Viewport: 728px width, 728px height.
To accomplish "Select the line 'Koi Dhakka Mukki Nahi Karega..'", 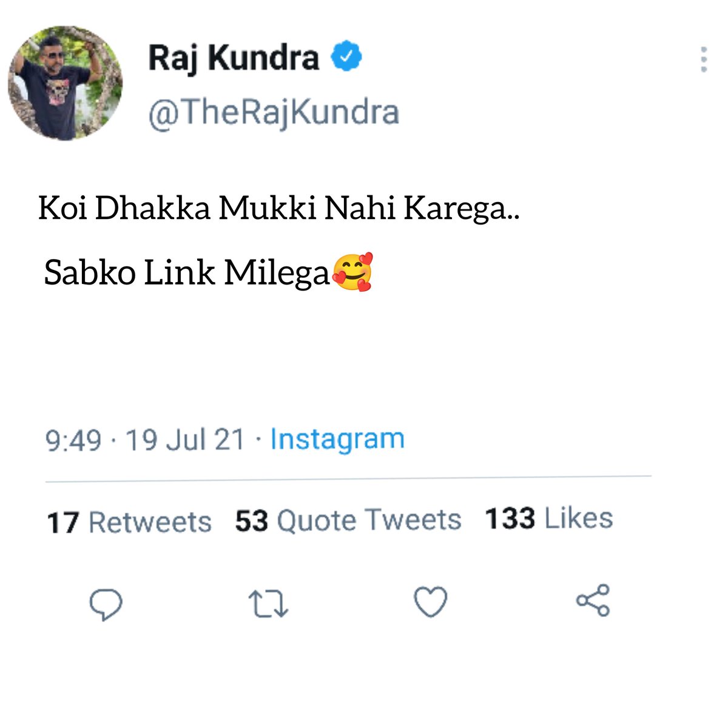I will [x=280, y=209].
